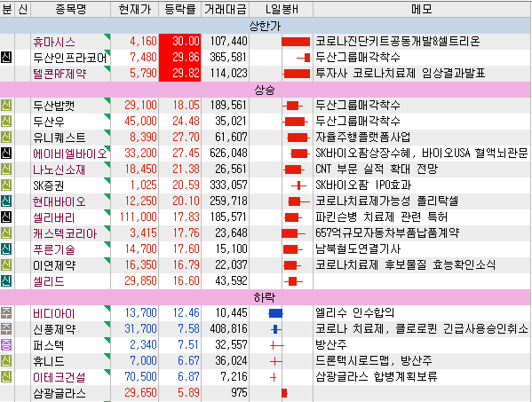
Task: Click the 신 badge icon for 나노신소재
Action: click(6, 169)
